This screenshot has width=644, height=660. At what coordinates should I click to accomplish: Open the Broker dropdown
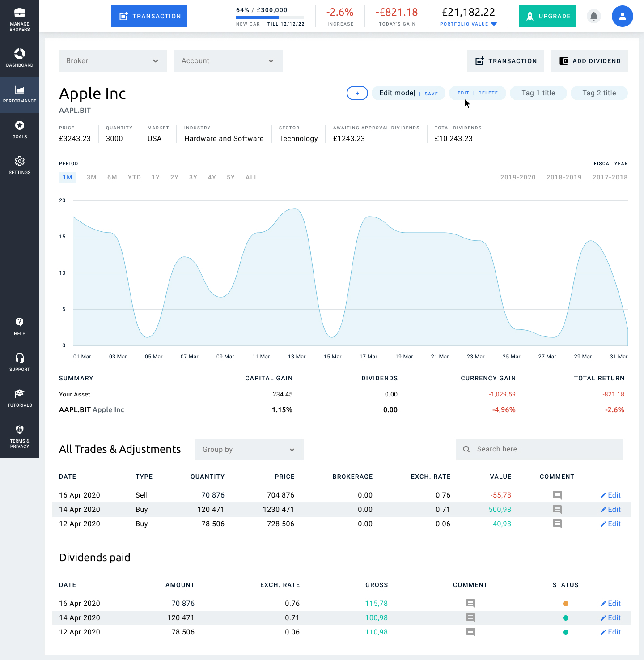[113, 61]
